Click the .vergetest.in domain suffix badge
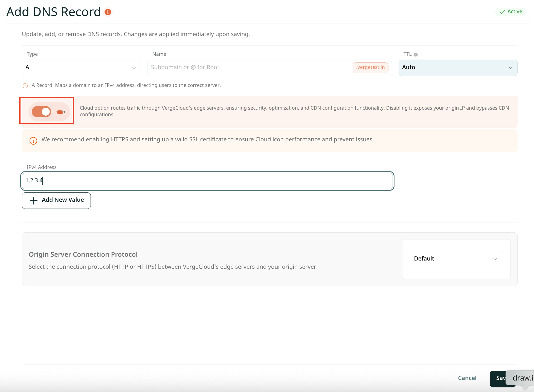 (370, 68)
